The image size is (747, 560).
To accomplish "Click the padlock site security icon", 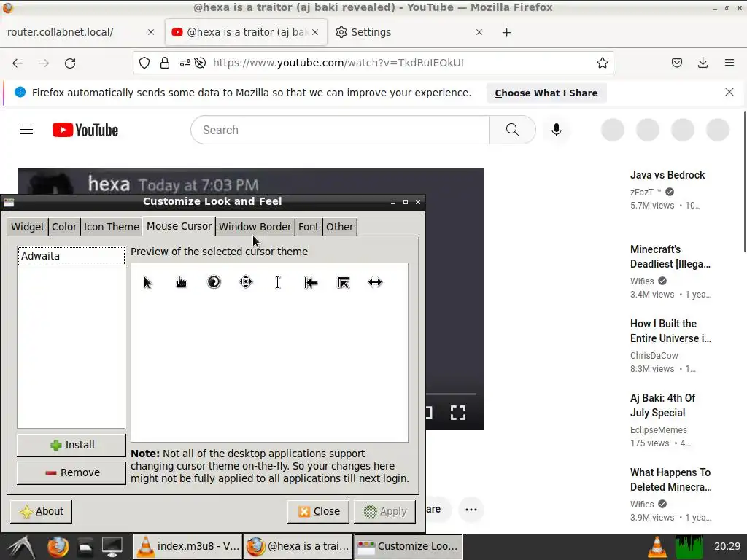I will click(165, 63).
